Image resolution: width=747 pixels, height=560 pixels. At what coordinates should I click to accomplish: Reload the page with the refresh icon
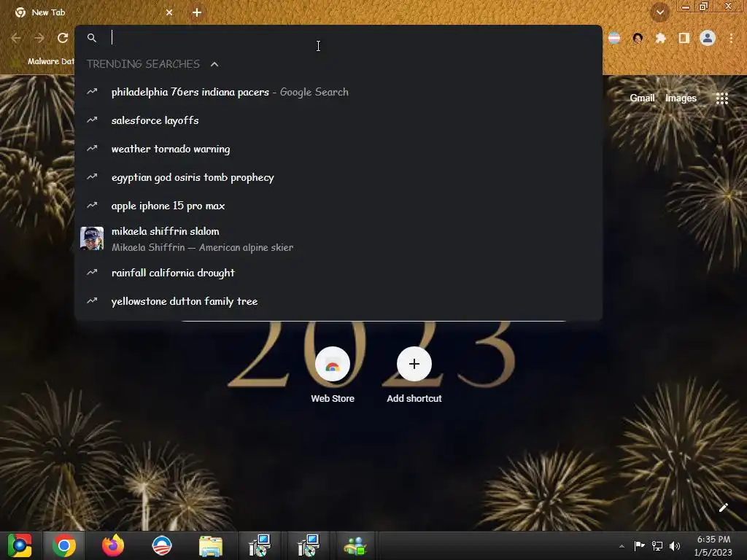63,38
